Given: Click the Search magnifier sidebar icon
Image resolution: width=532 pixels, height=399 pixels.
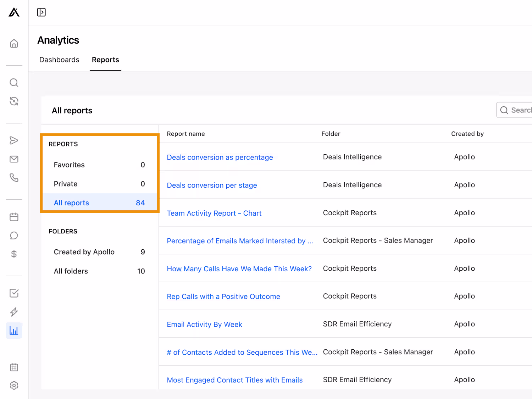Looking at the screenshot, I should coord(14,83).
